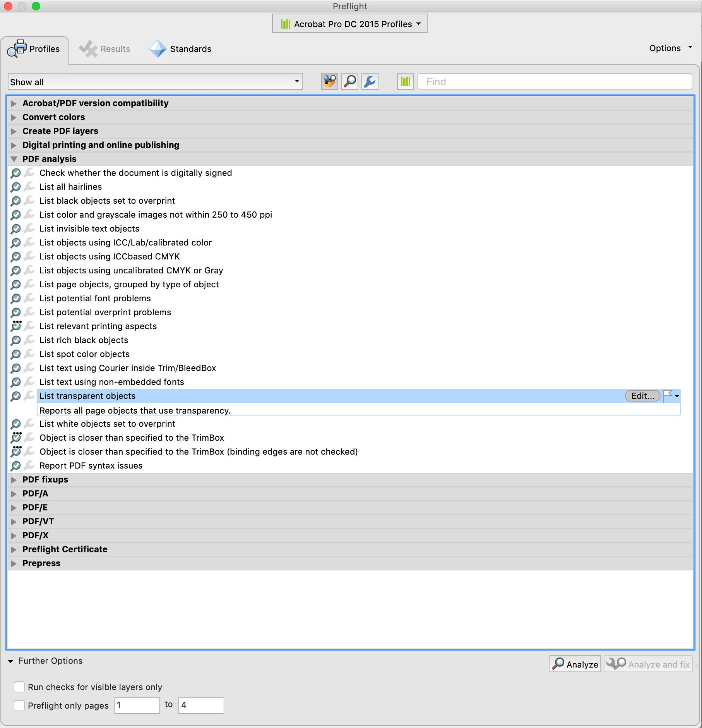702x728 pixels.
Task: Click the magnifier icon for Report PDF syntax issues
Action: point(15,465)
